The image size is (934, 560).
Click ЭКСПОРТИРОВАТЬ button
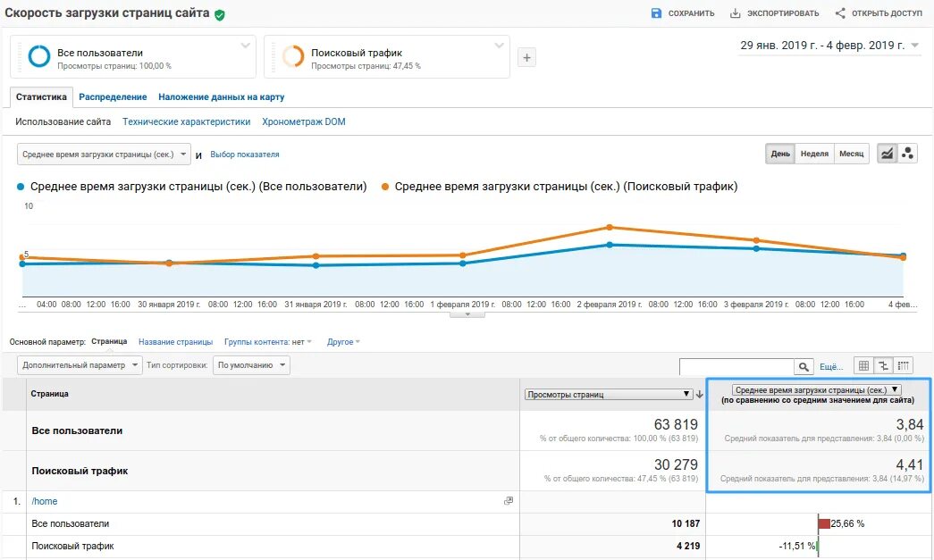pos(774,13)
